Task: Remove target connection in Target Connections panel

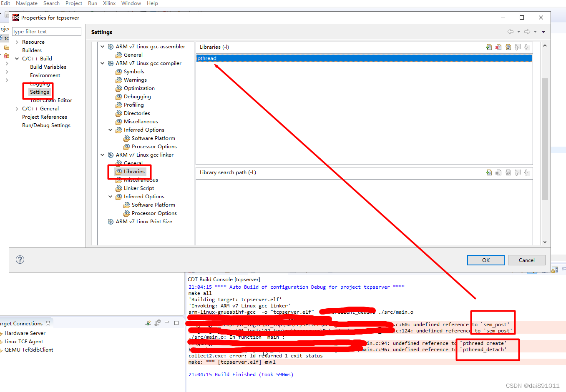Action: (x=157, y=323)
